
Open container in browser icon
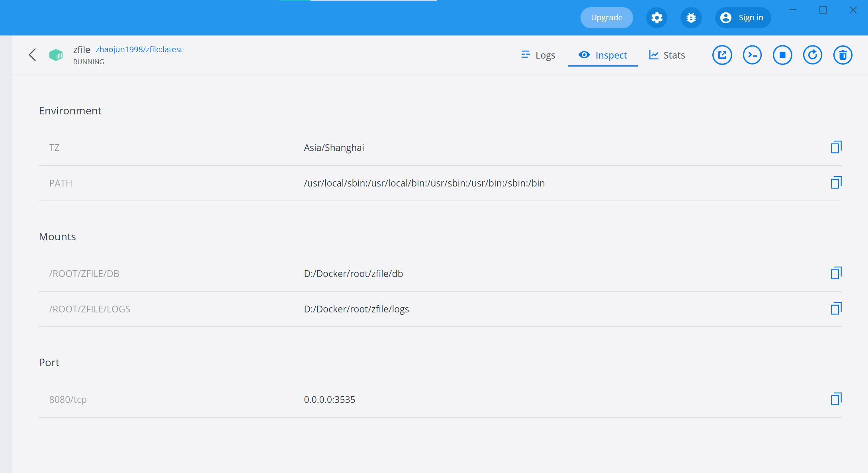722,55
